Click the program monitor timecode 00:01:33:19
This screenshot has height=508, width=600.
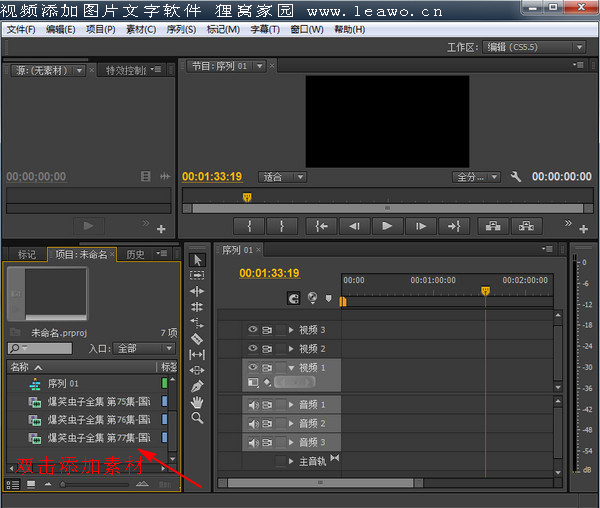click(212, 177)
